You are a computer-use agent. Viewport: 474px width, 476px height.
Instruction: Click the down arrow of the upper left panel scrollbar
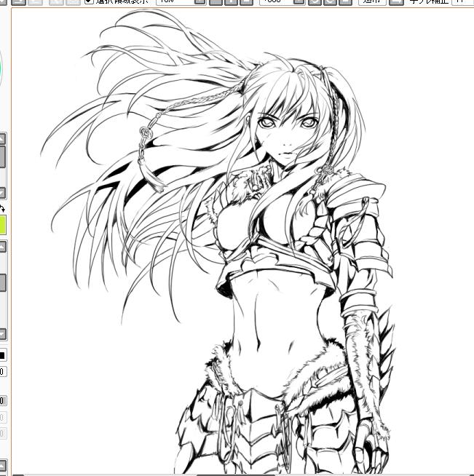(2, 193)
